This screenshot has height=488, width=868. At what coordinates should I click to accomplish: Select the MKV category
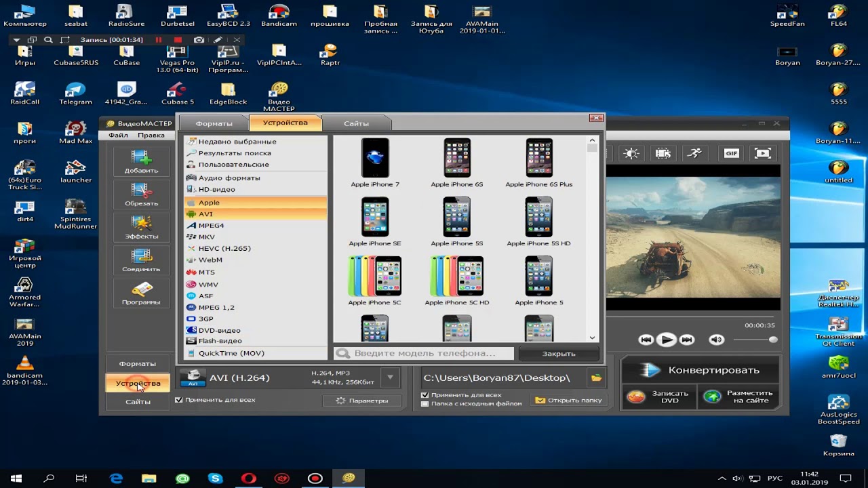pos(255,237)
